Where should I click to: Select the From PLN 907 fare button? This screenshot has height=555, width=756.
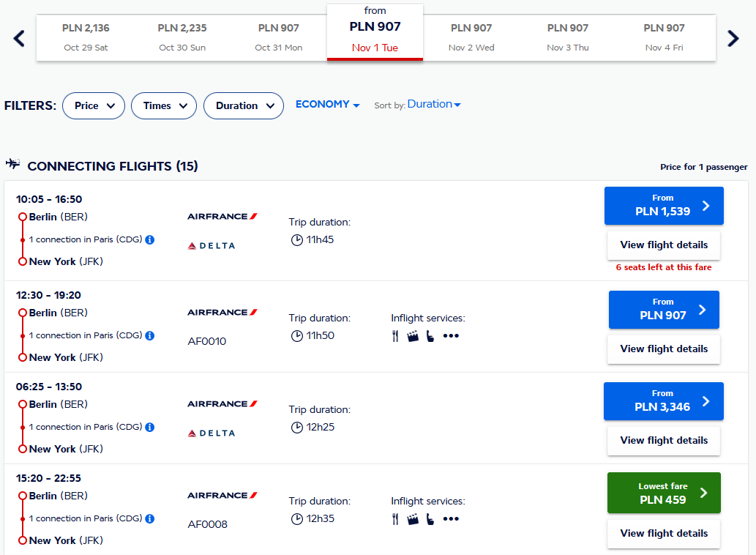[664, 310]
